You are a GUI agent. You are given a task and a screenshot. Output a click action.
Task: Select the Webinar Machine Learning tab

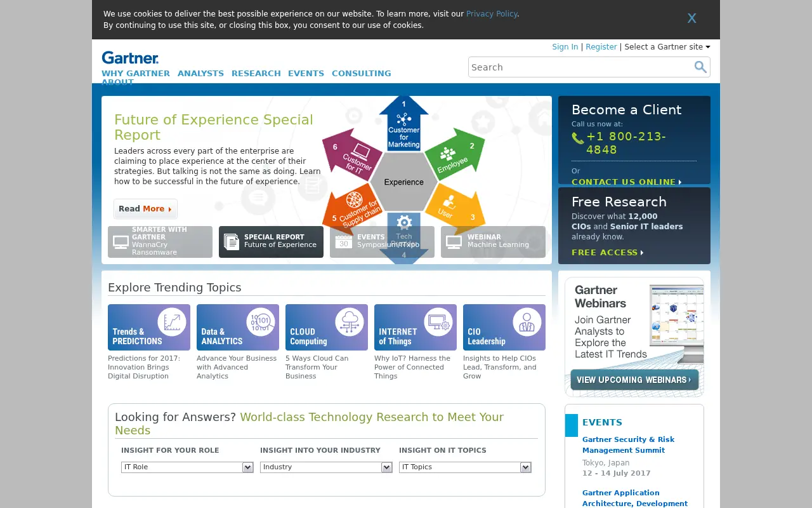point(493,242)
